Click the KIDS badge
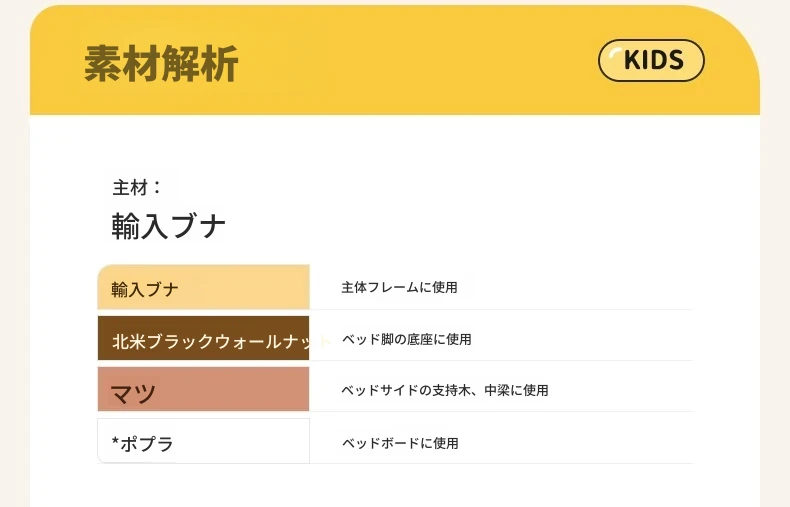The height and width of the screenshot is (507, 790). 652,61
